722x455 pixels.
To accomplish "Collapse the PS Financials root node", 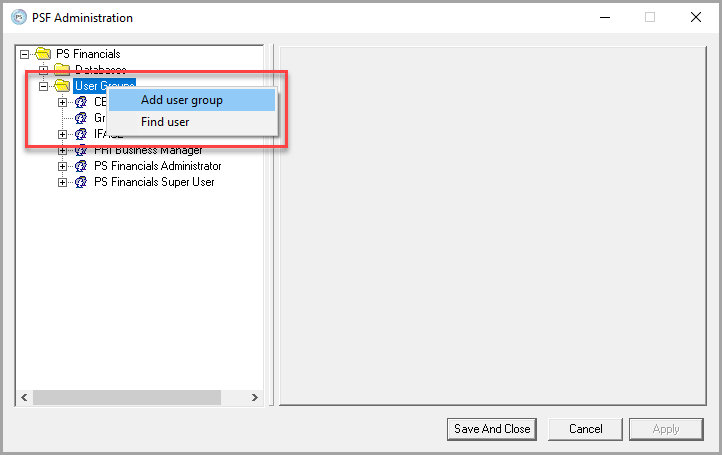I will 25,54.
